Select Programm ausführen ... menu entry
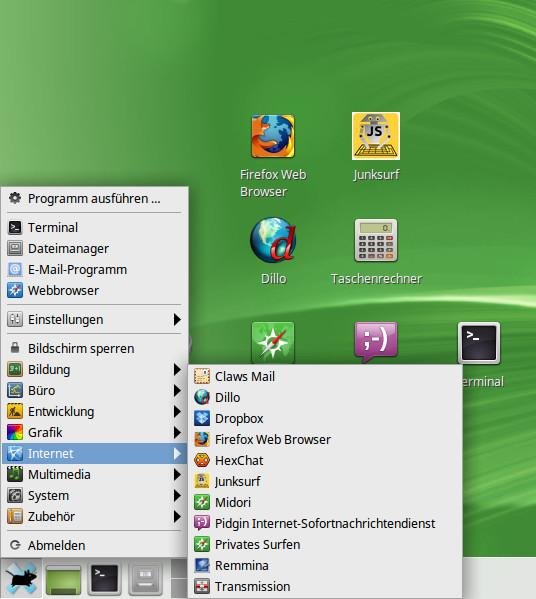The height and width of the screenshot is (599, 536). 95,198
